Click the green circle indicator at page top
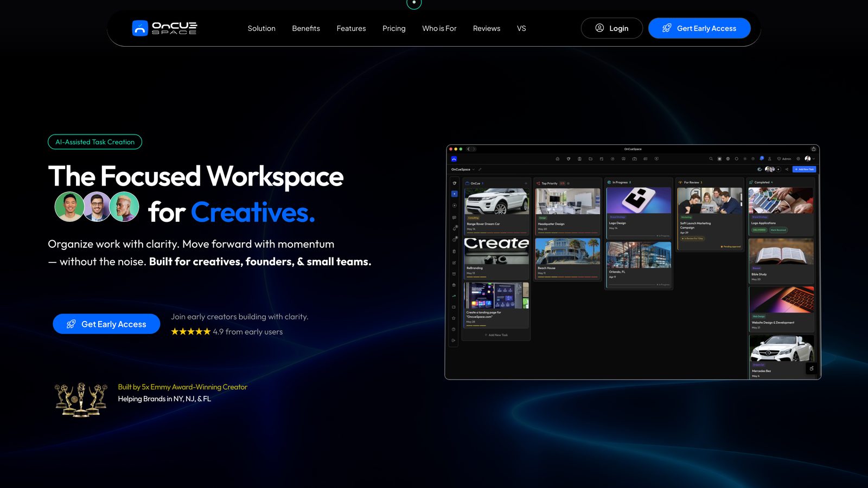The width and height of the screenshot is (868, 488). 414,3
